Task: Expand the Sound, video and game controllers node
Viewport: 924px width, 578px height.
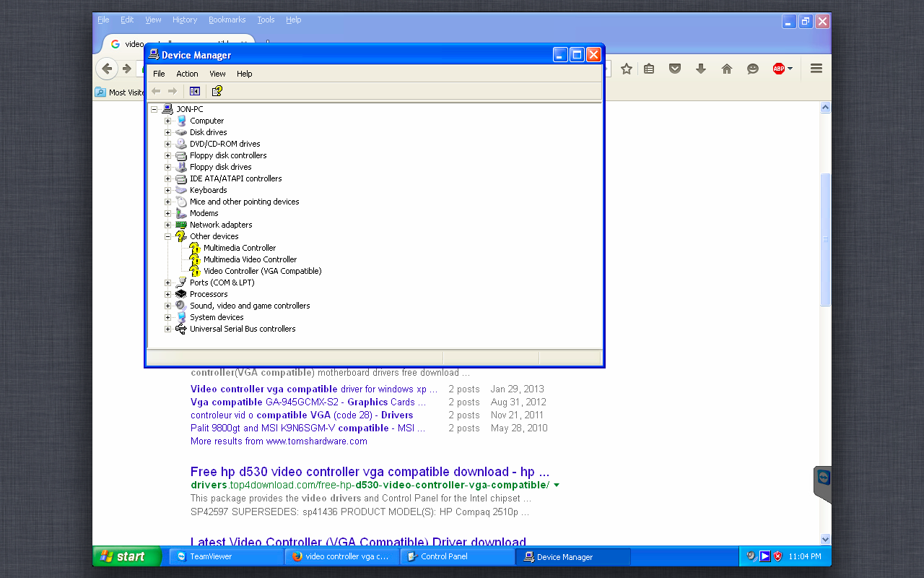Action: tap(167, 306)
